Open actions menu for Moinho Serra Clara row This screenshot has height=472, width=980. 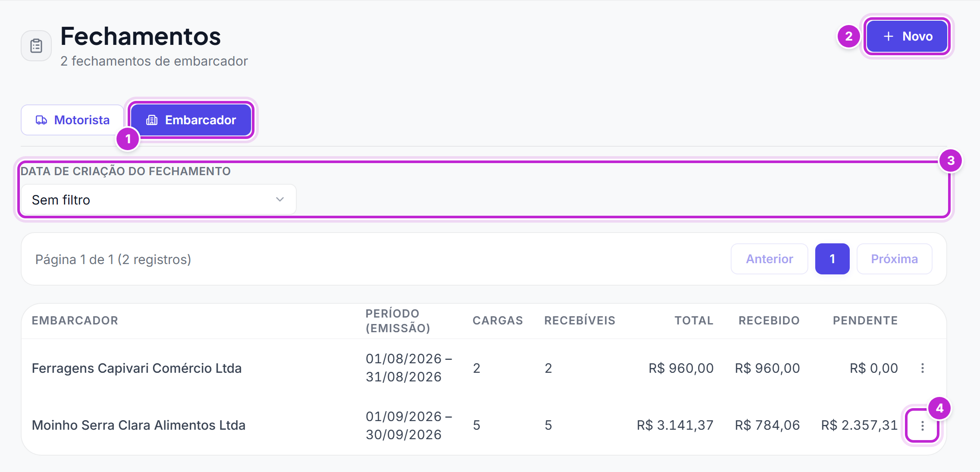tap(922, 426)
